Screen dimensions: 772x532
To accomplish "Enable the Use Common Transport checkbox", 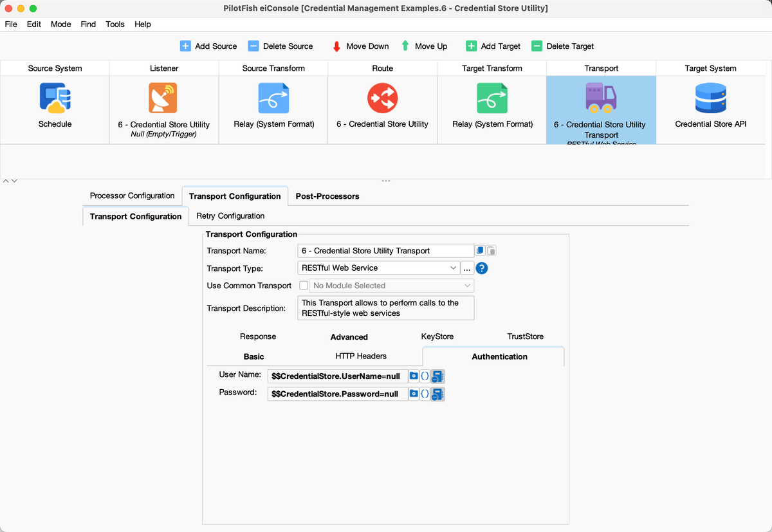I will [x=304, y=286].
